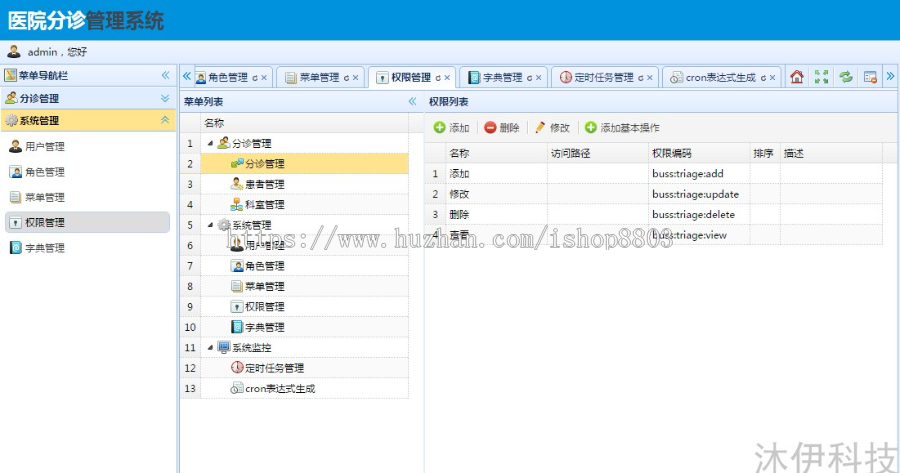Collapse the 菜单导航栏 sidebar
900x473 pixels.
pyautogui.click(x=165, y=75)
